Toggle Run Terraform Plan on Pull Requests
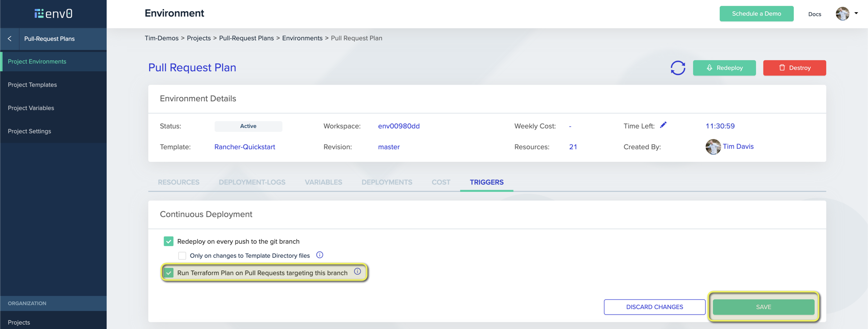The height and width of the screenshot is (329, 868). point(169,273)
